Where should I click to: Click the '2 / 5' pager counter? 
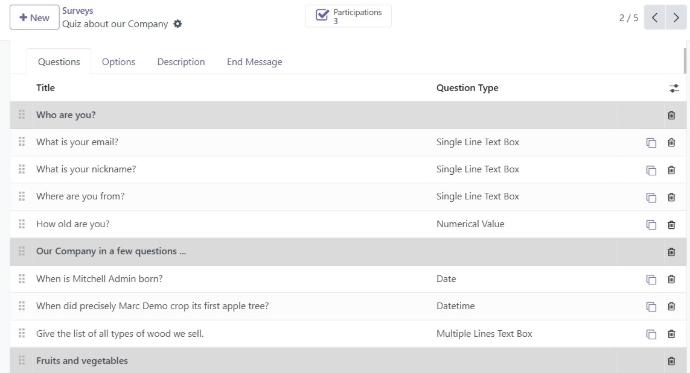[x=628, y=18]
